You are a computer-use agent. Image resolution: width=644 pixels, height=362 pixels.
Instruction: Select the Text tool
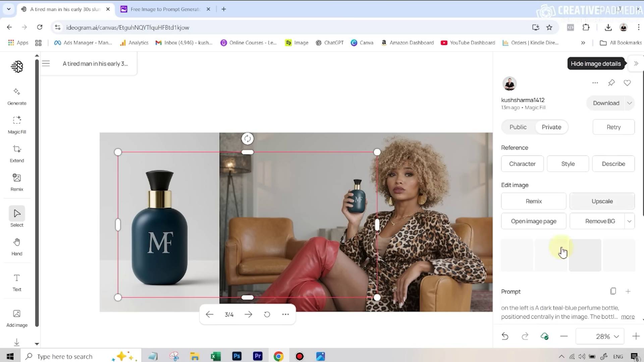coord(17,282)
